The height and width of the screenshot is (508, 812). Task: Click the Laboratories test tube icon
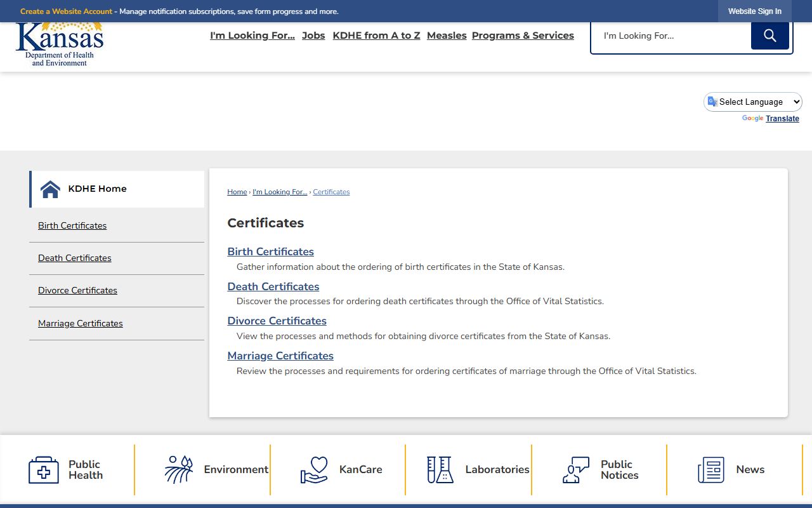[440, 470]
